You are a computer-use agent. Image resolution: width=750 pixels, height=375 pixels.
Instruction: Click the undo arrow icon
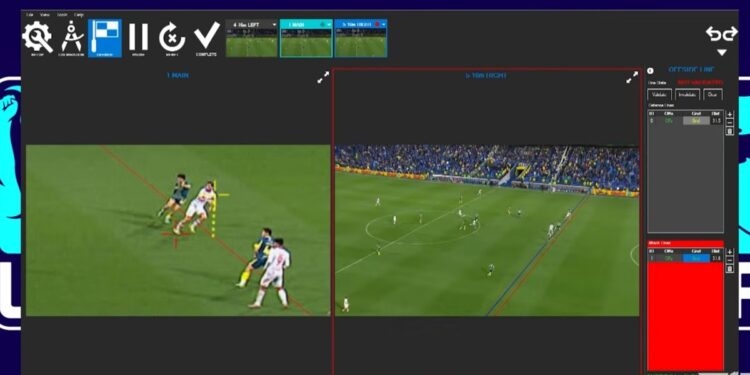click(x=714, y=33)
